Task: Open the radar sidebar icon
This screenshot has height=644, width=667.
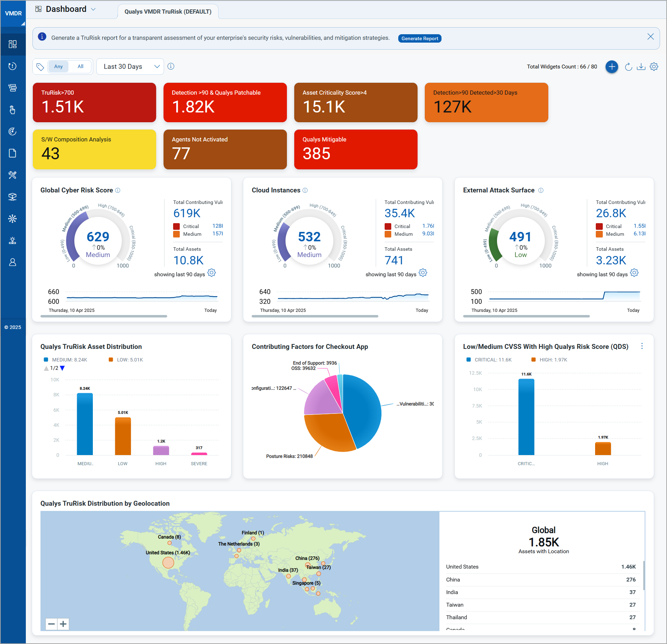Action: tap(13, 131)
